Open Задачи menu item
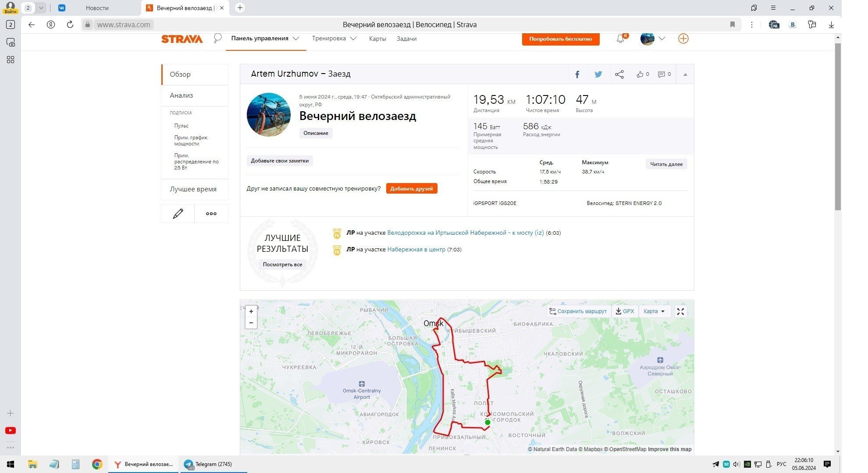The width and height of the screenshot is (868, 473). [x=407, y=39]
